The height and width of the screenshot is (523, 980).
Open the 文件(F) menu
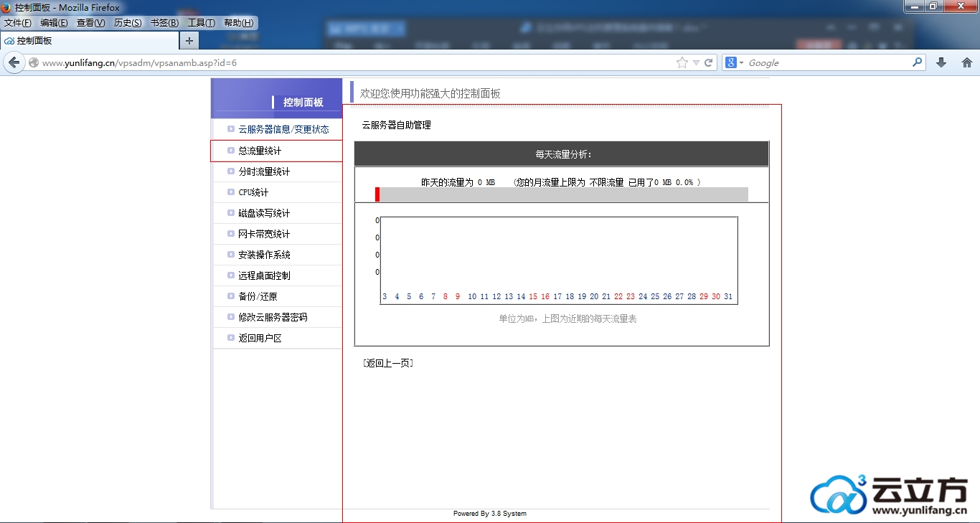click(18, 23)
